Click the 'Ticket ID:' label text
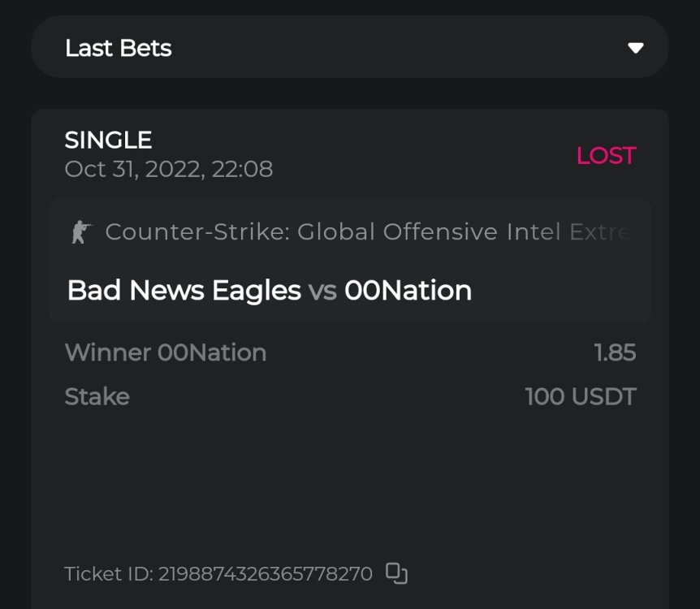 coord(108,574)
